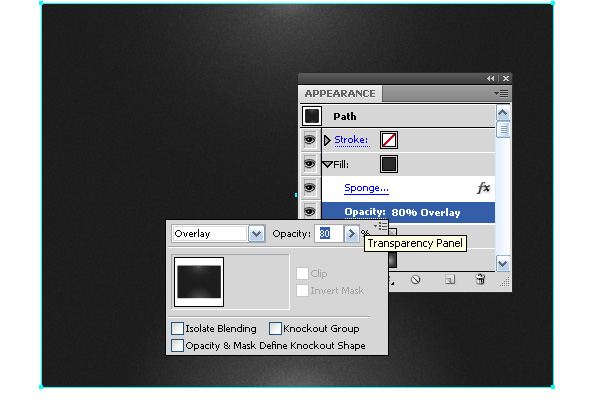Open the Opacity slider arrow button

351,233
